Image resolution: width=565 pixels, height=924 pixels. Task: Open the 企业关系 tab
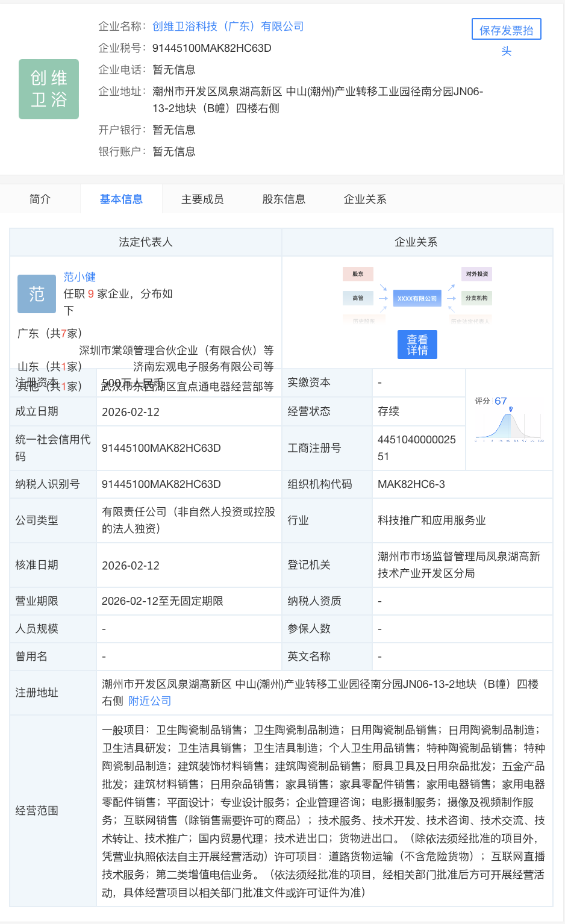click(363, 199)
